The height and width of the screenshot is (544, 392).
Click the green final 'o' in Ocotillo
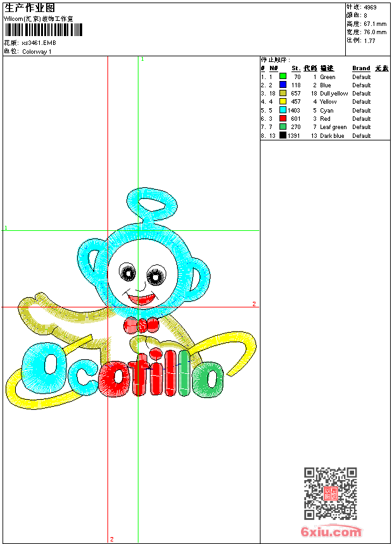209,379
